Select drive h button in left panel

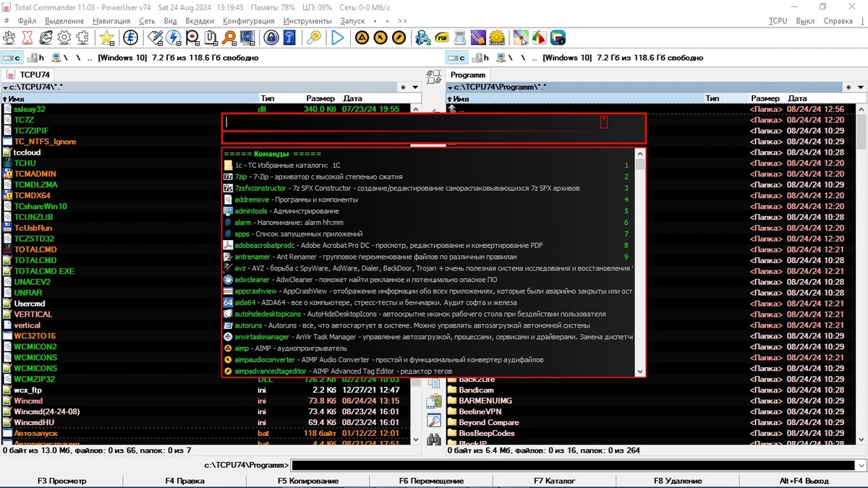click(36, 58)
